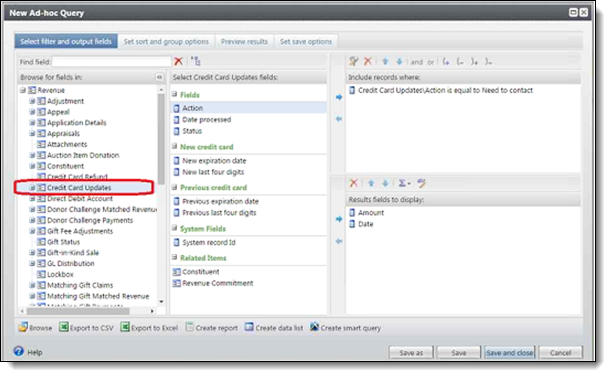Move filter up with blue up arrow

coord(385,61)
